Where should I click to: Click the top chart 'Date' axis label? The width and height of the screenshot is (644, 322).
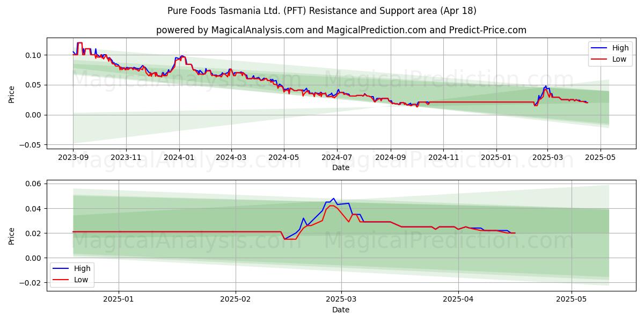click(341, 167)
